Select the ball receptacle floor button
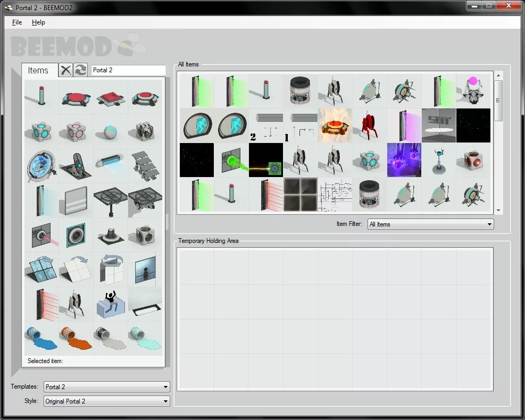Viewport: 525px width, 420px height. point(145,96)
